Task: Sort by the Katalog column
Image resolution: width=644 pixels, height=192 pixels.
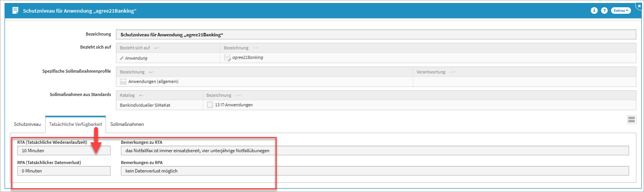Action: pyautogui.click(x=142, y=96)
